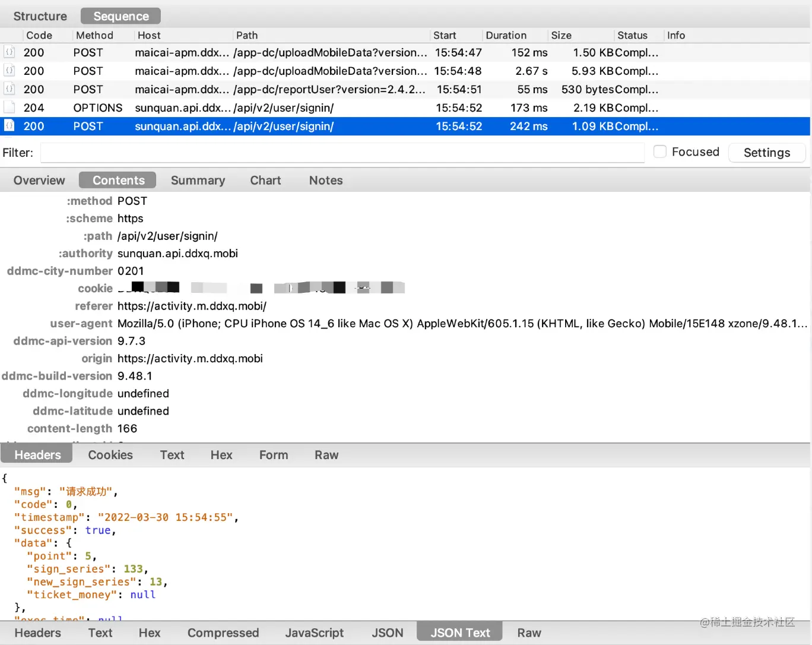Open the Overview tab
This screenshot has width=812, height=645.
point(39,180)
